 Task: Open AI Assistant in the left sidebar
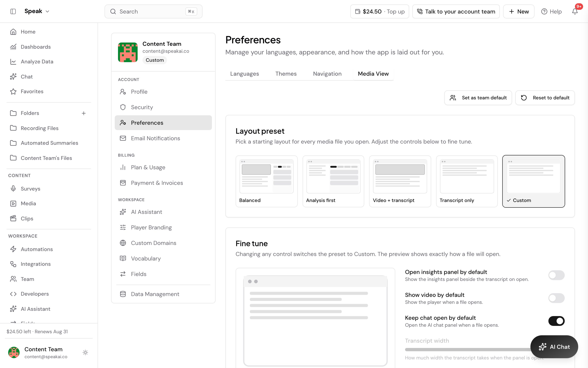(49, 309)
